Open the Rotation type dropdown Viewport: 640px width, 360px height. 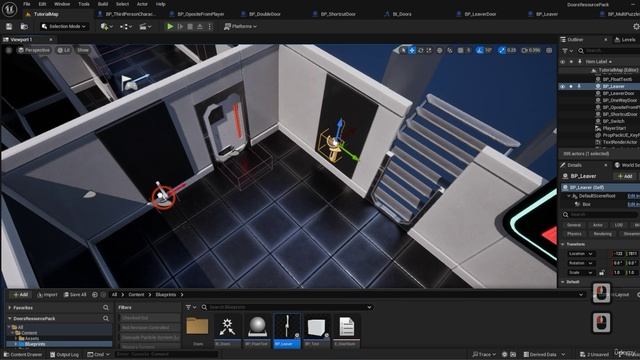580,263
